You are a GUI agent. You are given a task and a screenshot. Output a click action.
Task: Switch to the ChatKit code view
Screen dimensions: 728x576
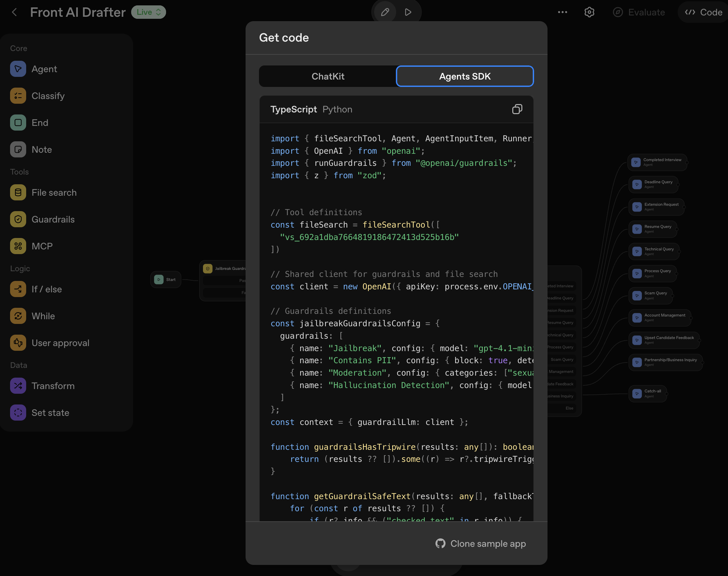click(327, 76)
